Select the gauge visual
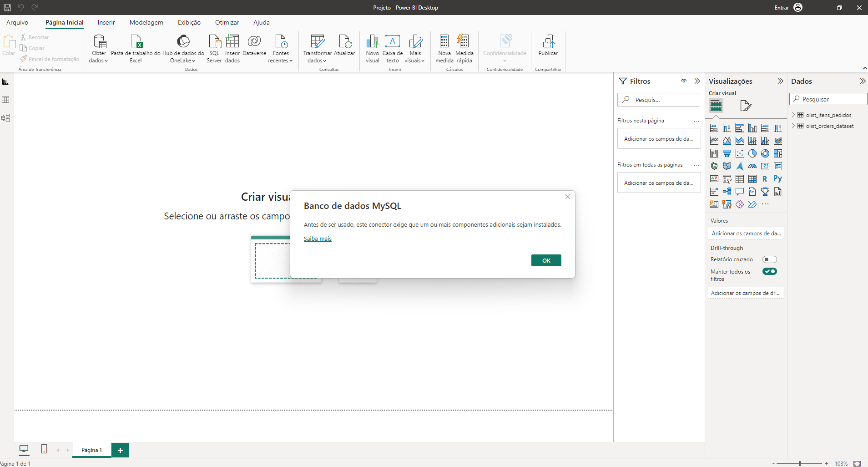 point(752,166)
